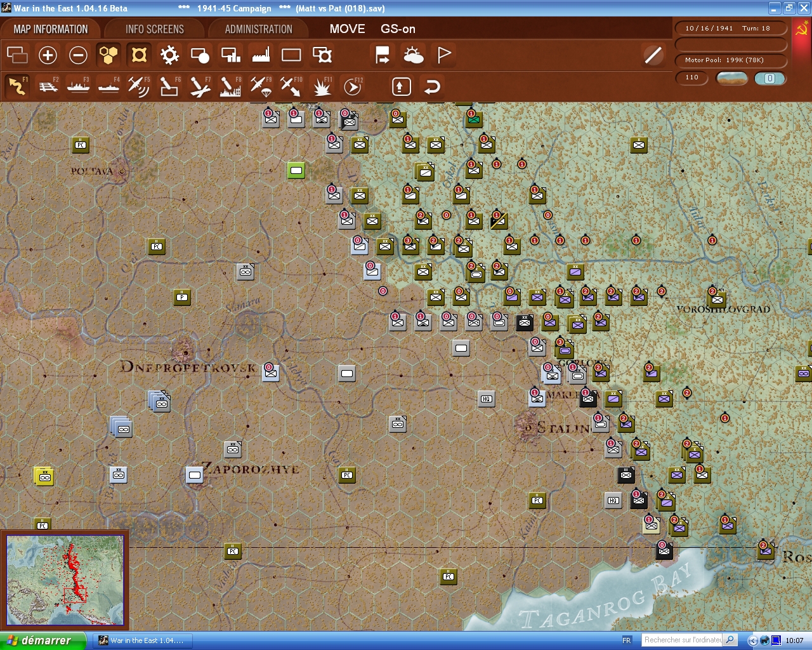Select the F5 air recon mode icon

[139, 86]
